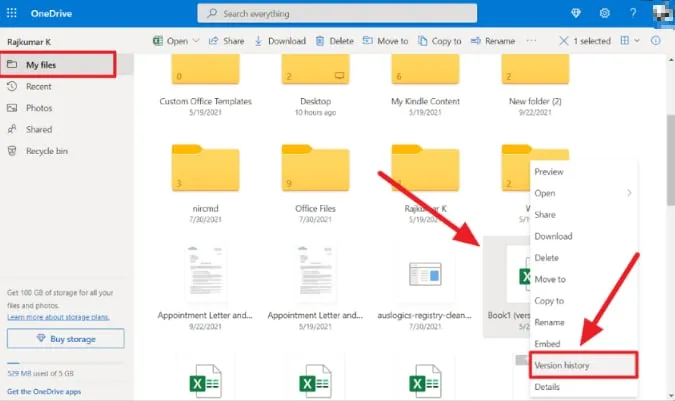The image size is (675, 401).
Task: Click Delete in the toolbar
Action: 334,41
